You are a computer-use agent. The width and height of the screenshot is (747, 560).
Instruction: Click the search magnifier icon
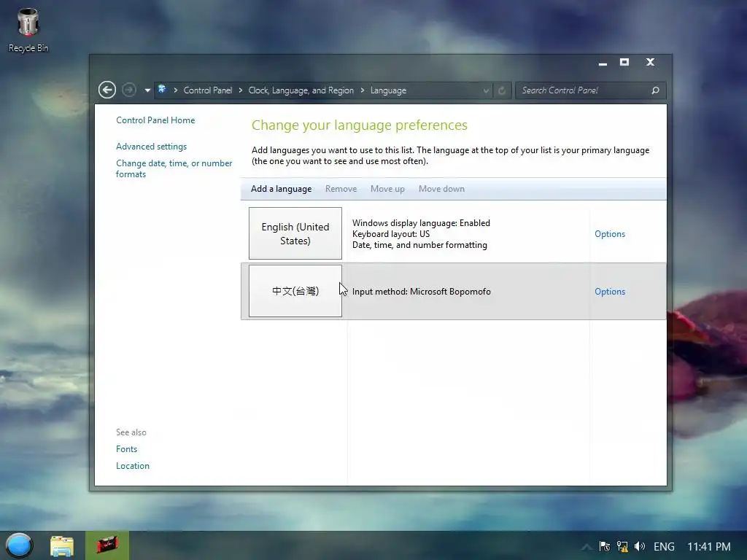click(x=656, y=90)
